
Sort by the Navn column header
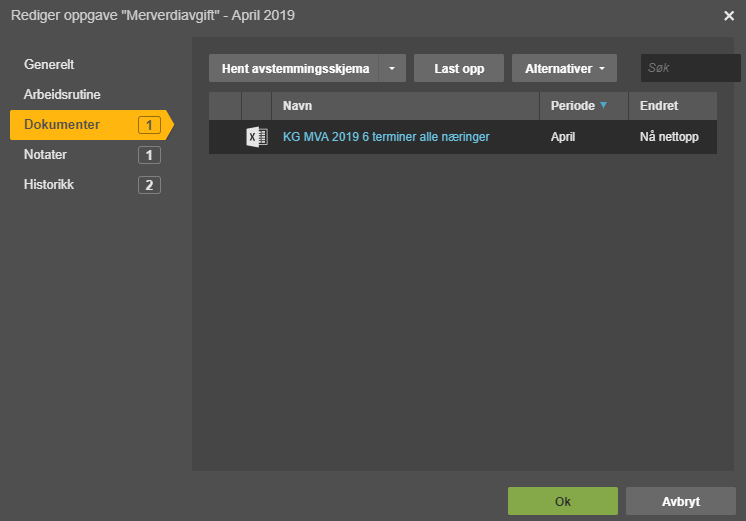(x=405, y=106)
